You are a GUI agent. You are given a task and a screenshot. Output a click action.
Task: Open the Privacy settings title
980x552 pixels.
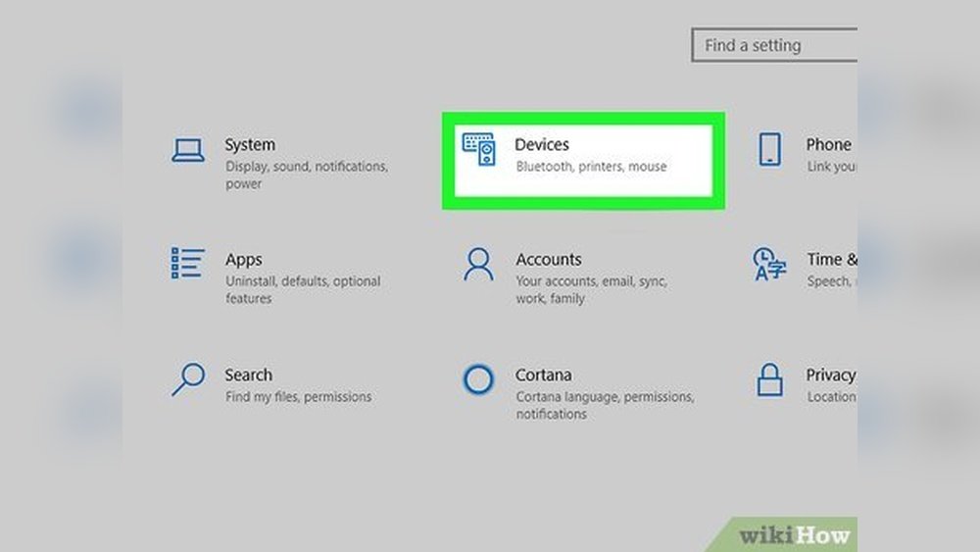coord(830,375)
